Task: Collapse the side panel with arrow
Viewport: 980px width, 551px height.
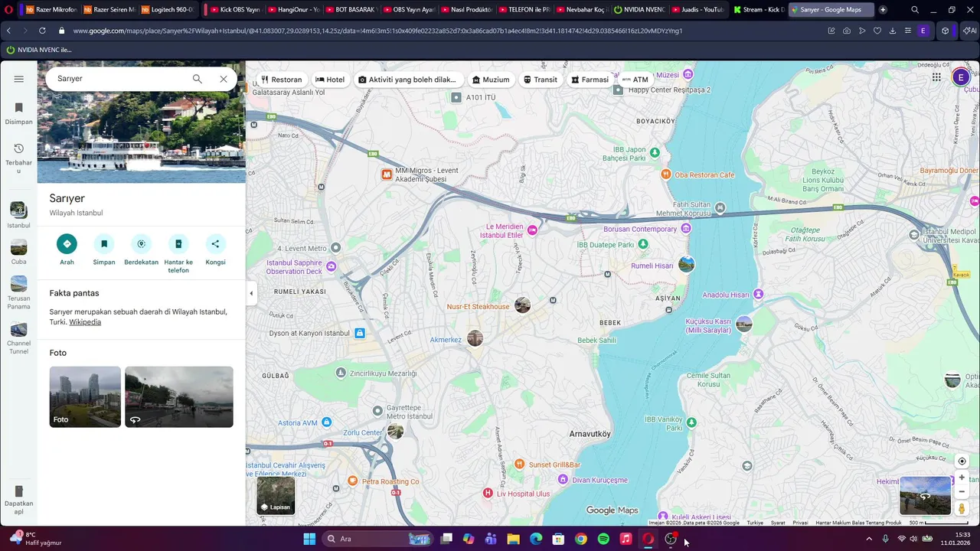Action: point(251,293)
